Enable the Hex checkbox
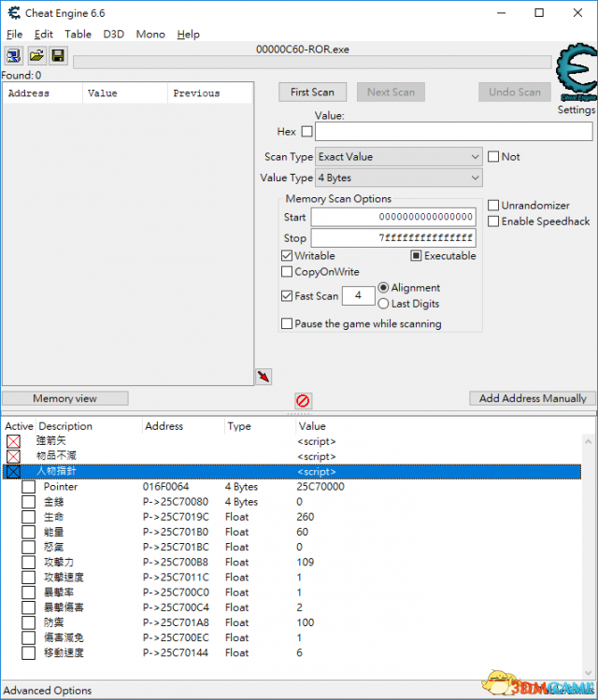Screen dimensions: 598x700 point(307,131)
